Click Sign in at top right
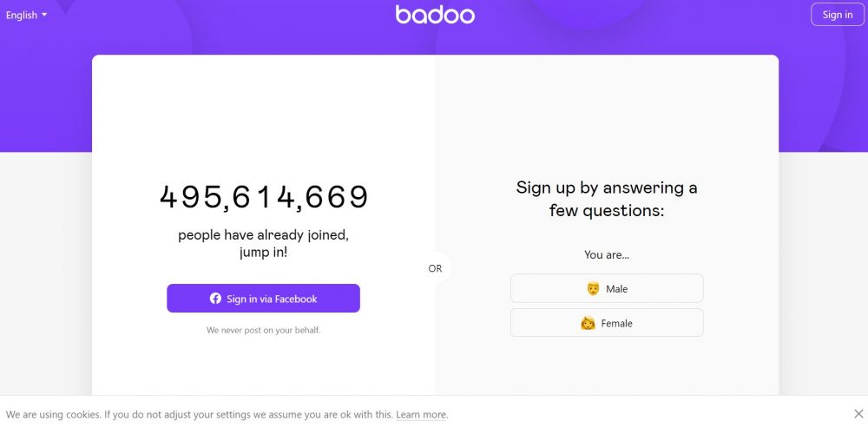868x428 pixels. click(838, 15)
